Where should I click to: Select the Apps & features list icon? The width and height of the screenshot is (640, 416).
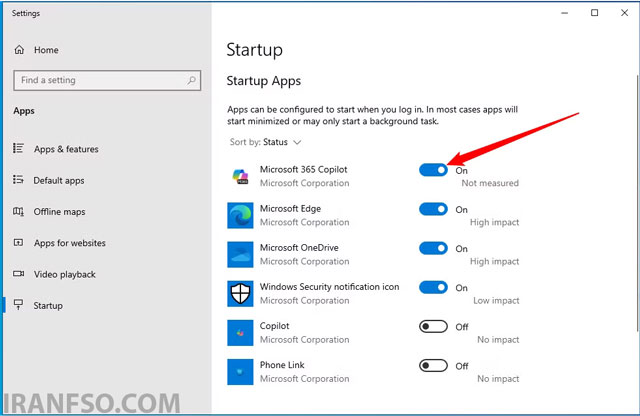pos(18,148)
